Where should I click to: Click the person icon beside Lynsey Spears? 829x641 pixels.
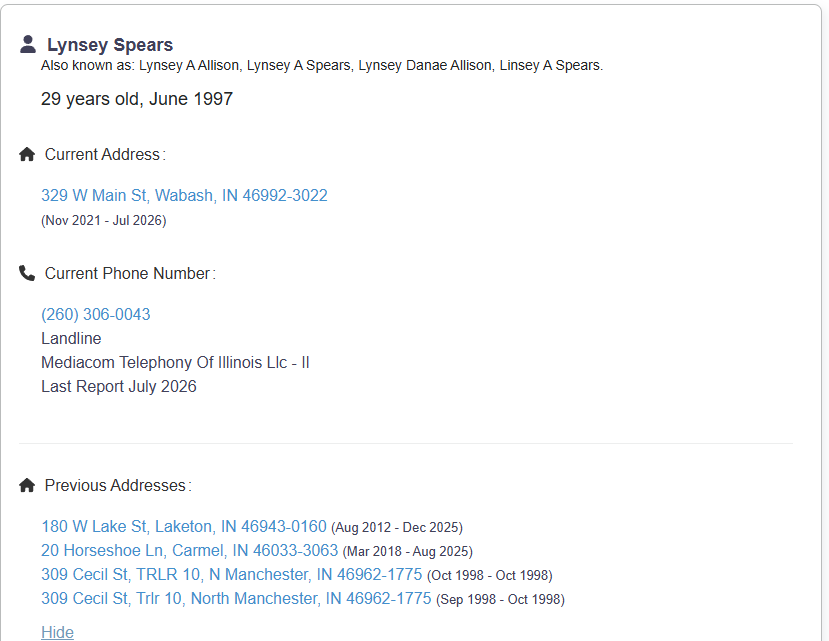coord(27,44)
